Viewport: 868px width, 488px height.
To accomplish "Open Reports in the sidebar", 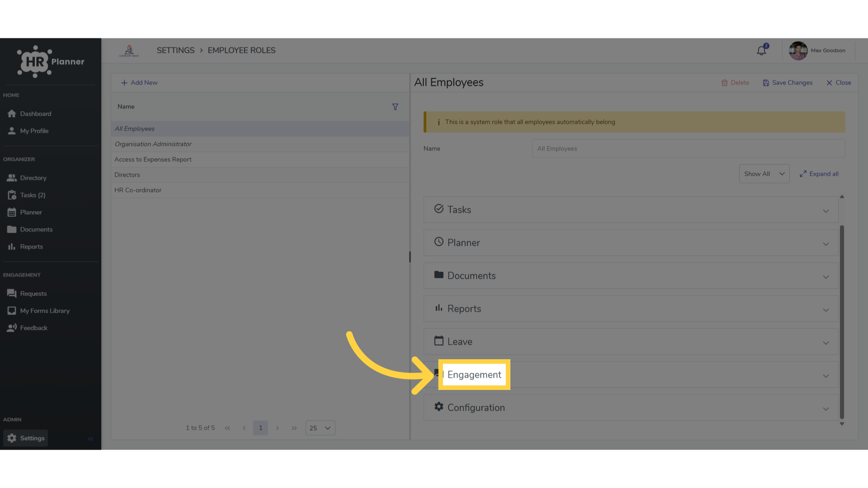I will point(25,246).
